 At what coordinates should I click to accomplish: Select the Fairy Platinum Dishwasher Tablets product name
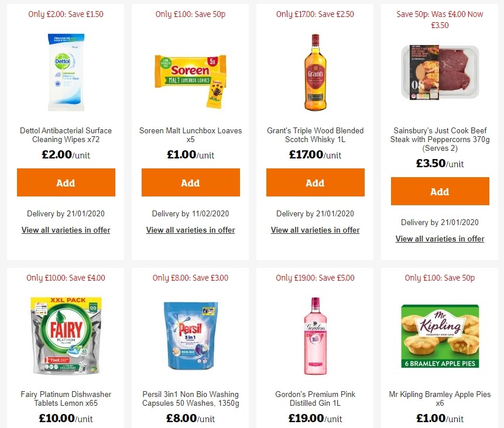click(66, 399)
